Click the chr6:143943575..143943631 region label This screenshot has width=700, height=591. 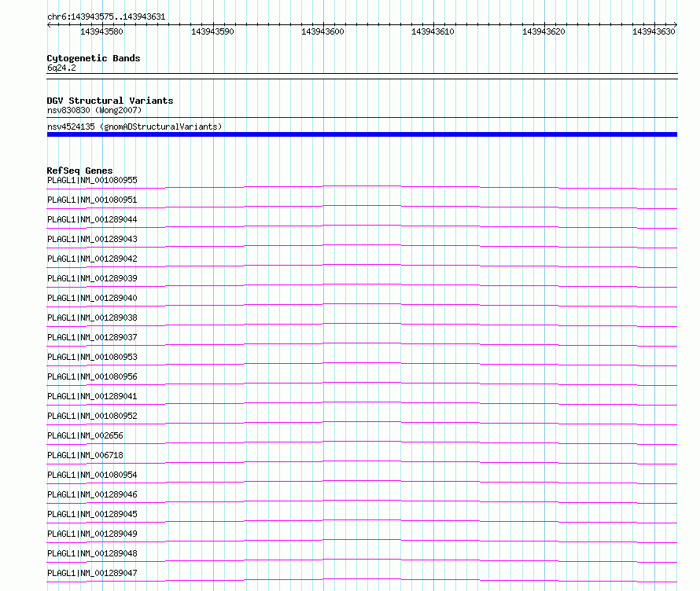tap(106, 17)
